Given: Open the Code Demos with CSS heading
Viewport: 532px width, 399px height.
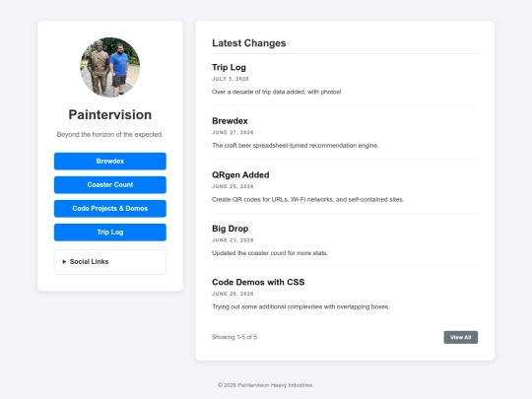Looking at the screenshot, I should (258, 283).
